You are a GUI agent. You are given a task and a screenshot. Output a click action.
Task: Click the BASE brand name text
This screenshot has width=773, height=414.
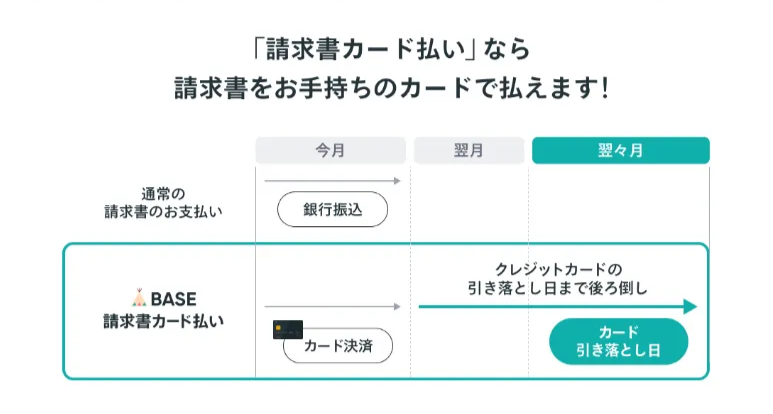(x=174, y=299)
